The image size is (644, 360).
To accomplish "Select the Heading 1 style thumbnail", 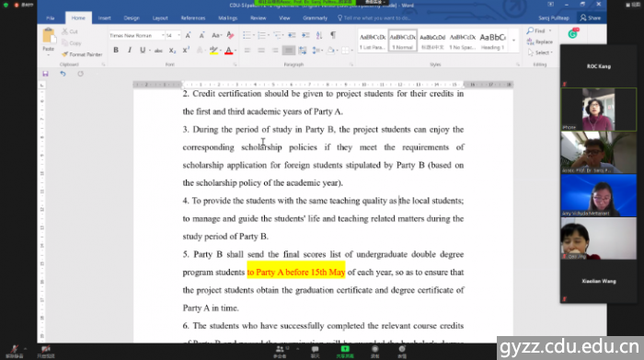I will pyautogui.click(x=492, y=41).
